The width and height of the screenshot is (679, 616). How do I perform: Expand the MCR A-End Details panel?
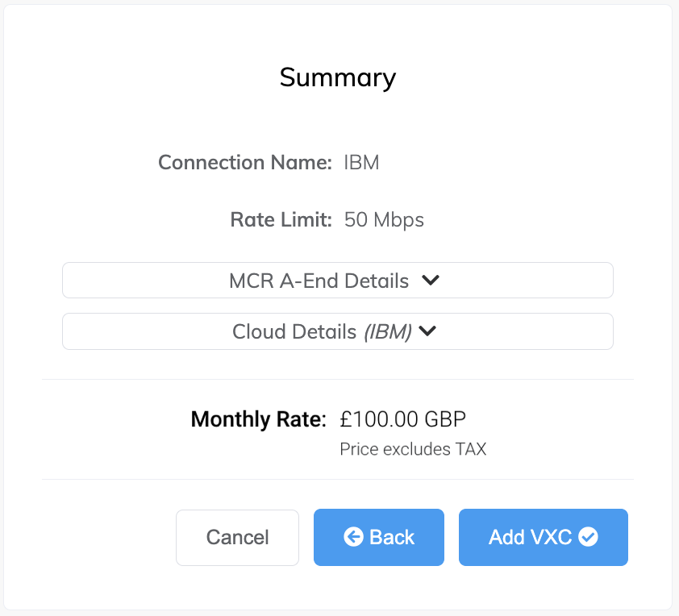[338, 280]
